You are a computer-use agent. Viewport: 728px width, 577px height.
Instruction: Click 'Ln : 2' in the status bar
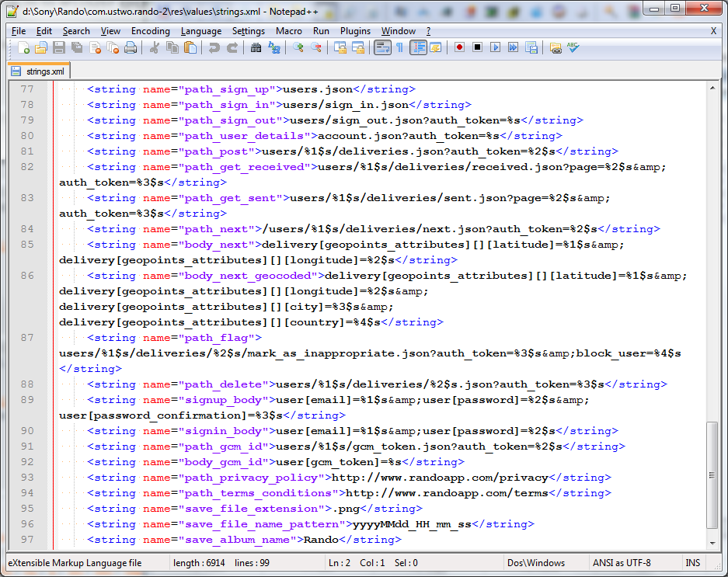click(x=340, y=562)
